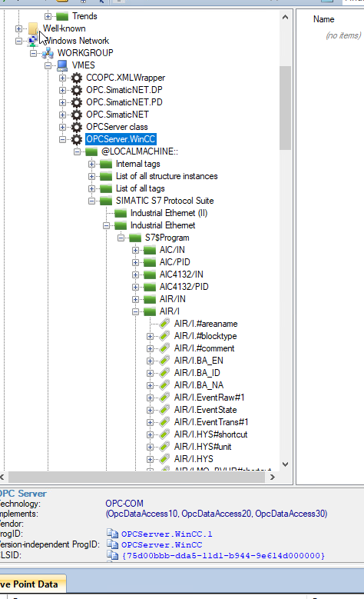
Task: Click the gear icon beside CCOPC.XMLWrapper
Action: [x=77, y=78]
